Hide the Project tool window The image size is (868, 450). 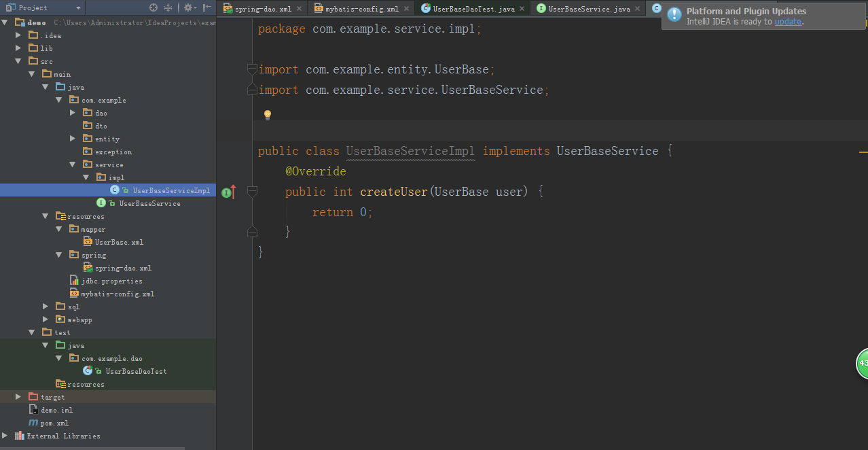[206, 7]
